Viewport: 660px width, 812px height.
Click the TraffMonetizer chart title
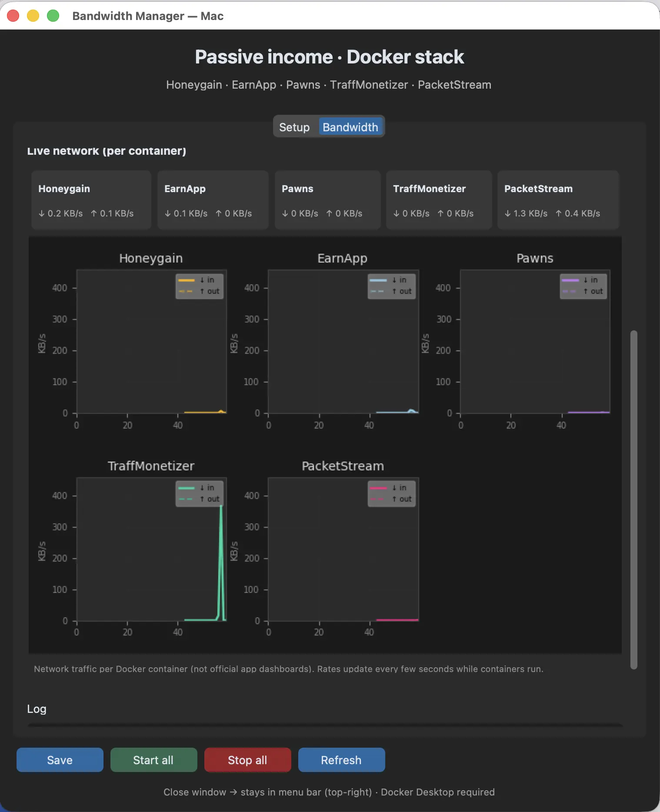click(151, 466)
